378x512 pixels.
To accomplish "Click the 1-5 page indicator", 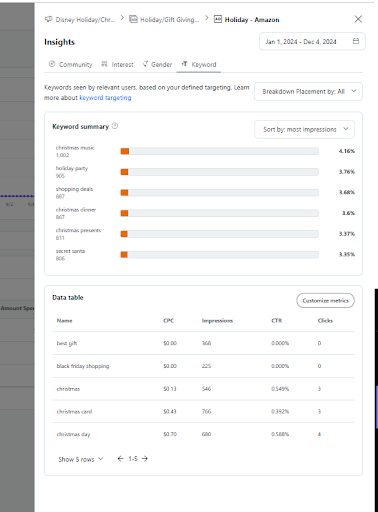I will tap(133, 459).
